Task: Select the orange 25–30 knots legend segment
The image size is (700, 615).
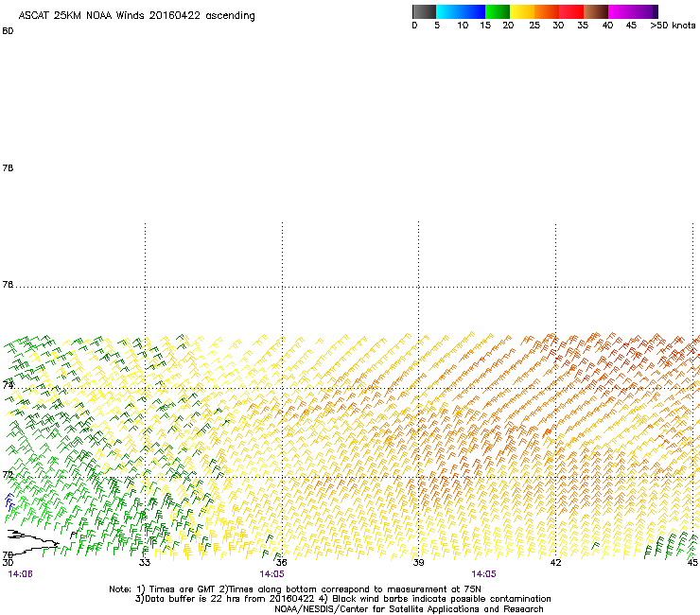Action: tap(547, 11)
